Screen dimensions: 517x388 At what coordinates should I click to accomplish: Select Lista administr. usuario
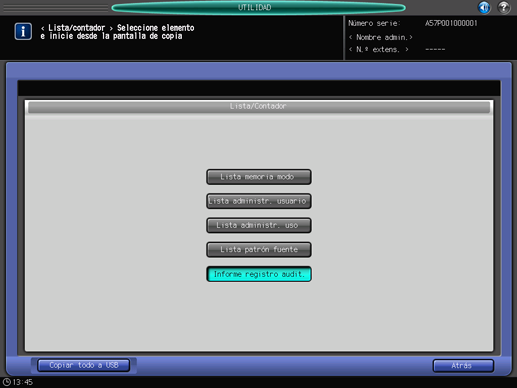point(259,201)
